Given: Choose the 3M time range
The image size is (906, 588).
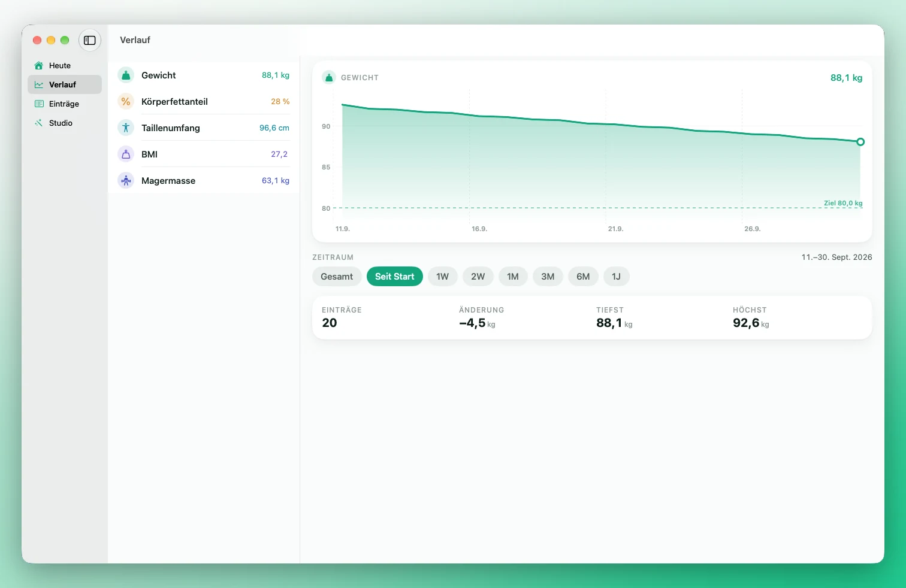Looking at the screenshot, I should (x=548, y=277).
